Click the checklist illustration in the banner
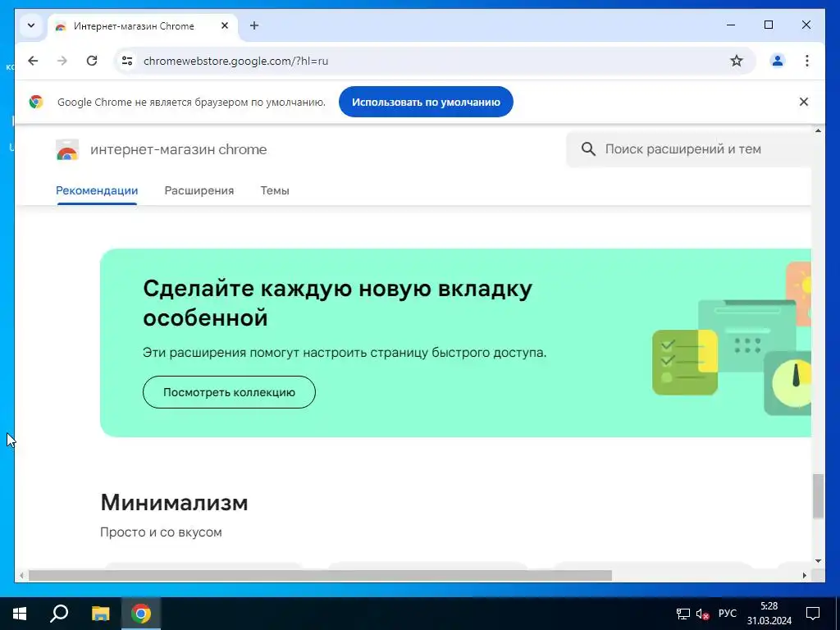 685,362
